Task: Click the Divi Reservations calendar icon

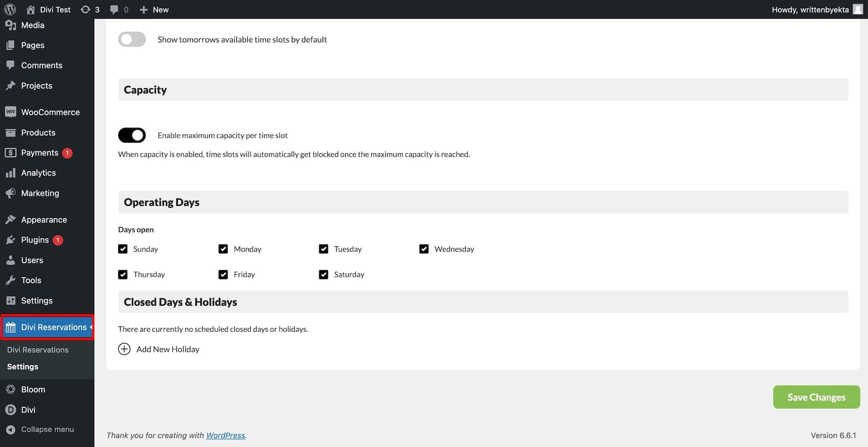Action: click(x=11, y=327)
